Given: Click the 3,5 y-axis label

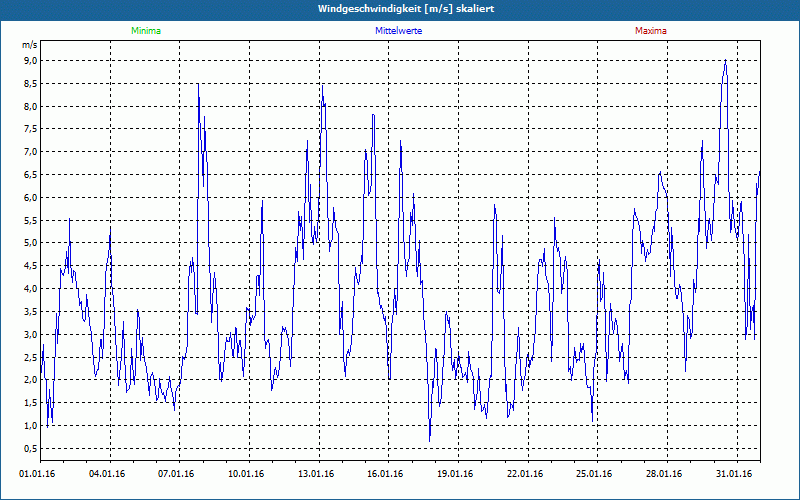Looking at the screenshot, I should pos(31,312).
